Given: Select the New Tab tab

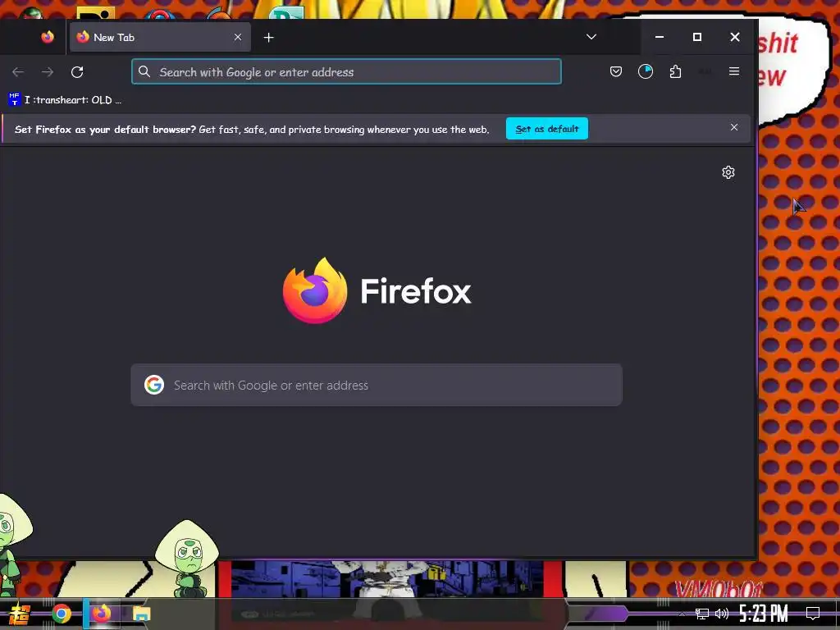Looking at the screenshot, I should 160,37.
